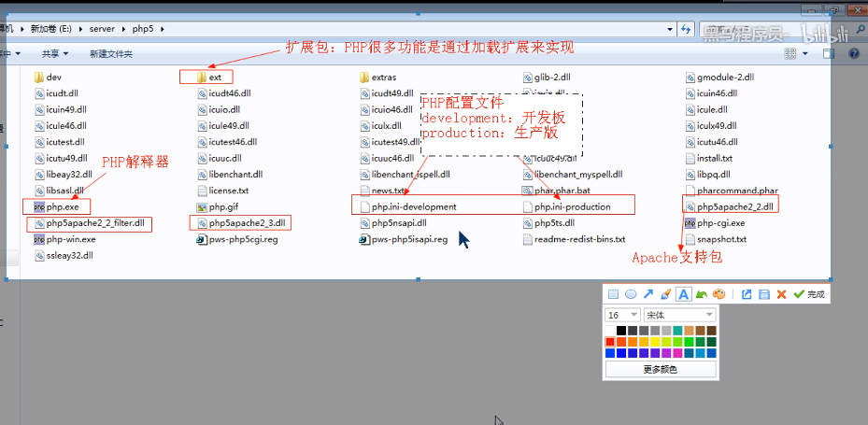
Task: Select the php.ini-development file
Action: coord(414,206)
